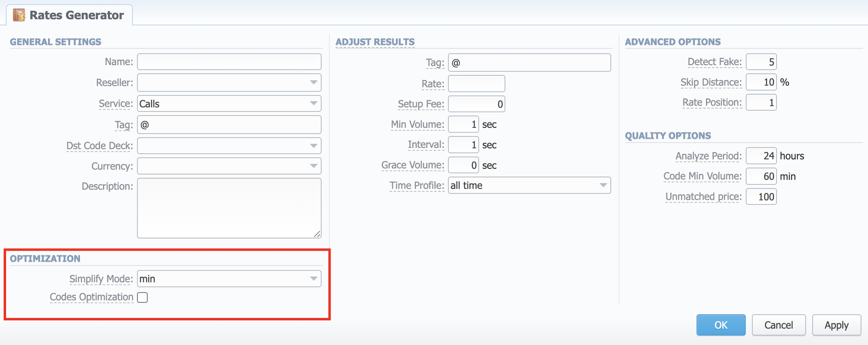Image resolution: width=868 pixels, height=345 pixels.
Task: Select the Rates Generator tab
Action: coord(69,15)
